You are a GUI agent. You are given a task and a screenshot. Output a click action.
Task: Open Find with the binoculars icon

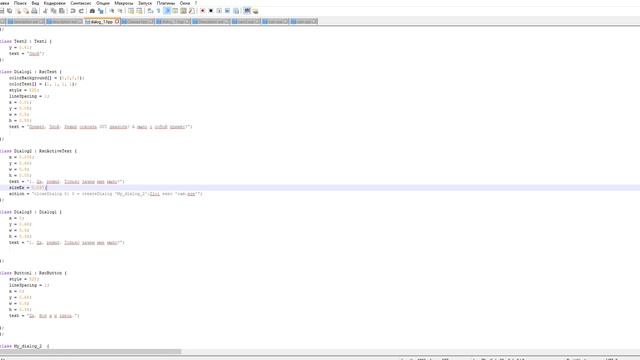pyautogui.click(x=92, y=11)
